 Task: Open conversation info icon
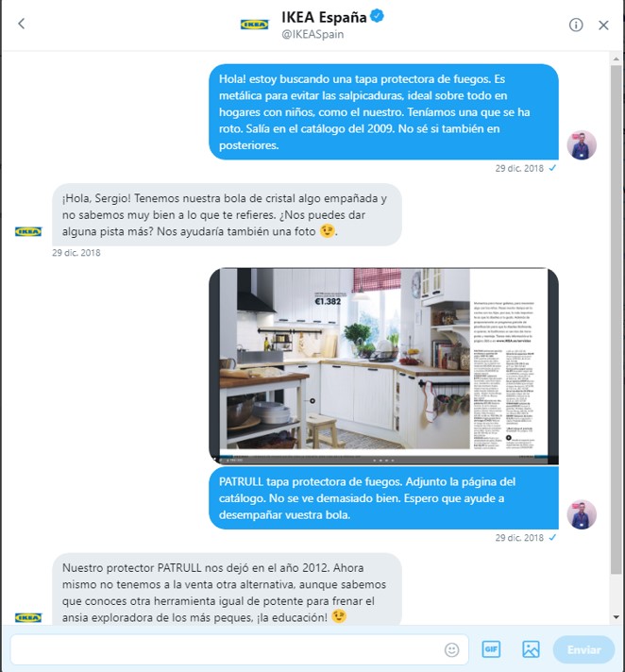[576, 25]
